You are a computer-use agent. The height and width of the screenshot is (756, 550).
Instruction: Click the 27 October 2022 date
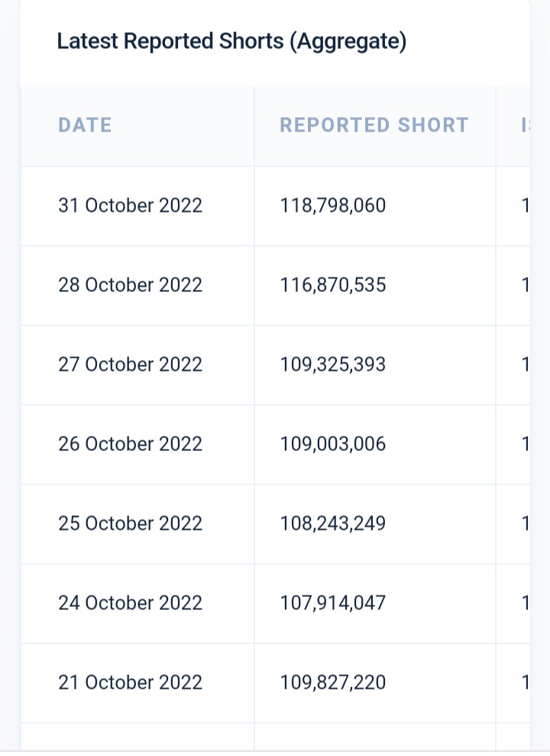(x=130, y=365)
